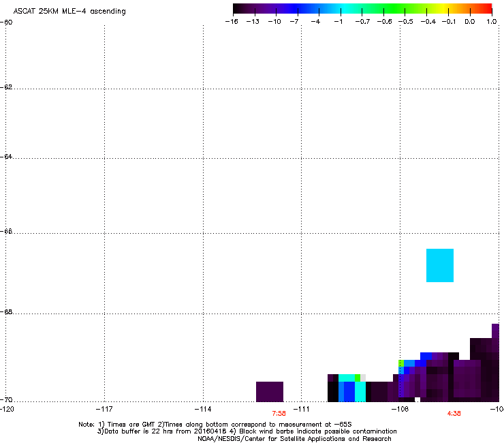Click the small green data cell near -108
This screenshot has height=443, width=504.
(401, 363)
